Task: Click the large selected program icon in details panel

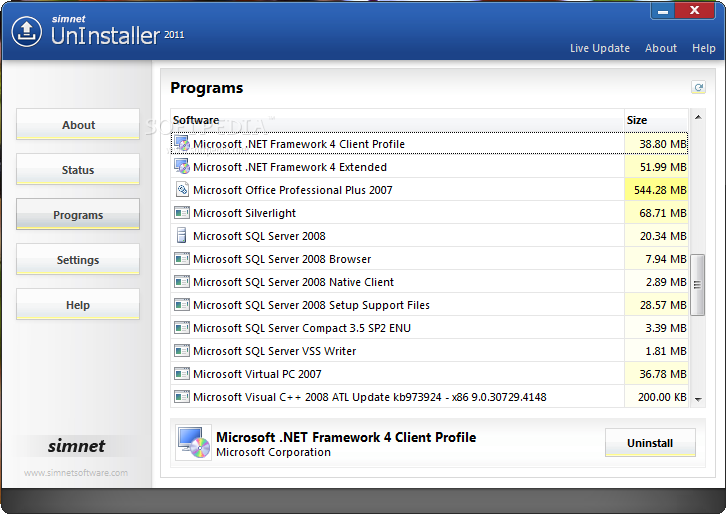Action: click(x=194, y=442)
